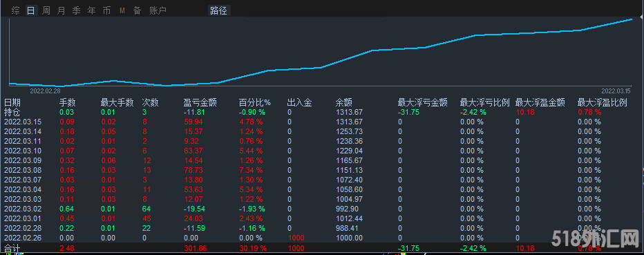Viewport: 644px width, 255px height.
Task: Click profit value 78.73
Action: click(x=193, y=170)
